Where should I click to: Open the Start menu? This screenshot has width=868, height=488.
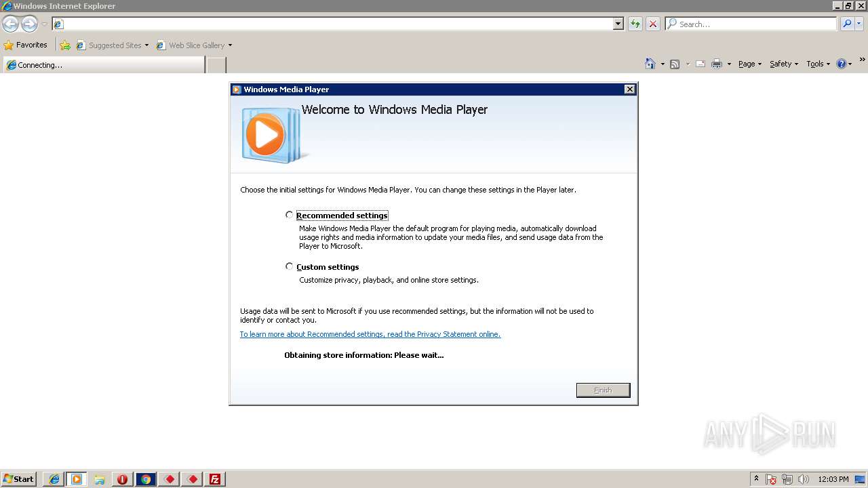[x=18, y=479]
